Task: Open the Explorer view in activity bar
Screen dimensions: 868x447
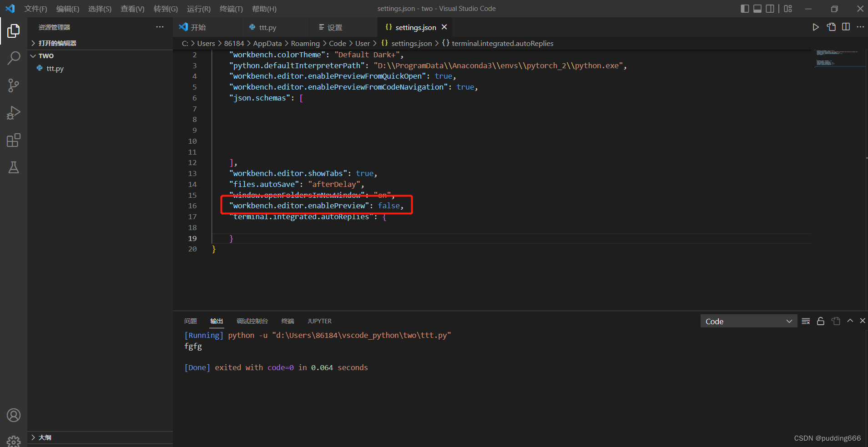Action: [x=14, y=31]
